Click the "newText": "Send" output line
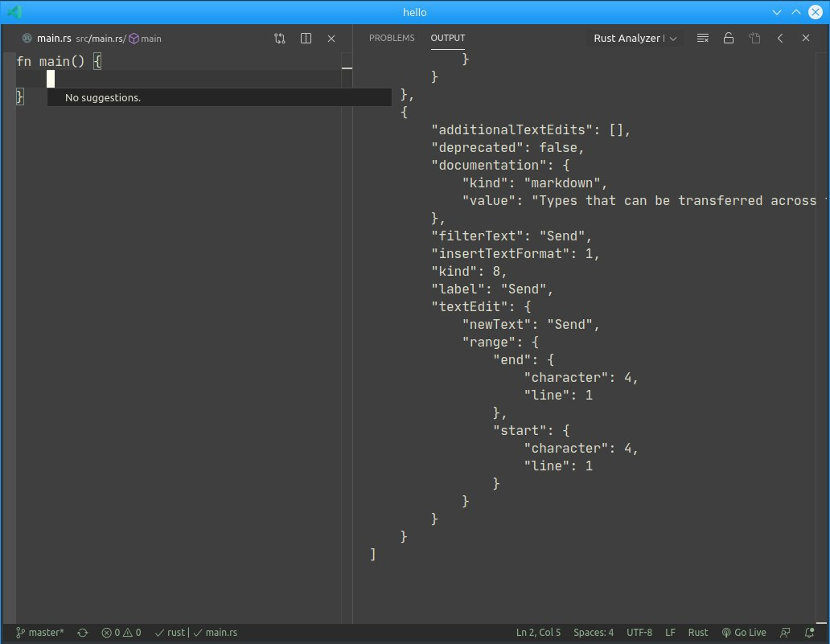830x644 pixels. click(x=531, y=324)
